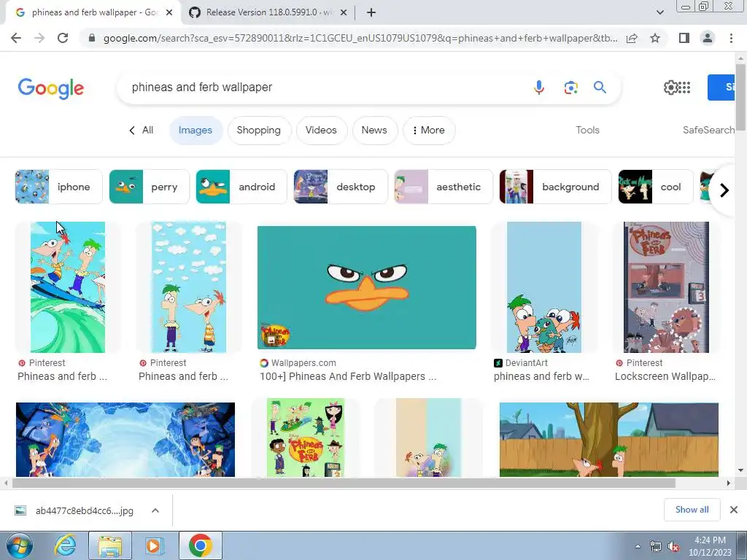
Task: Click the search query input field
Action: point(324,87)
